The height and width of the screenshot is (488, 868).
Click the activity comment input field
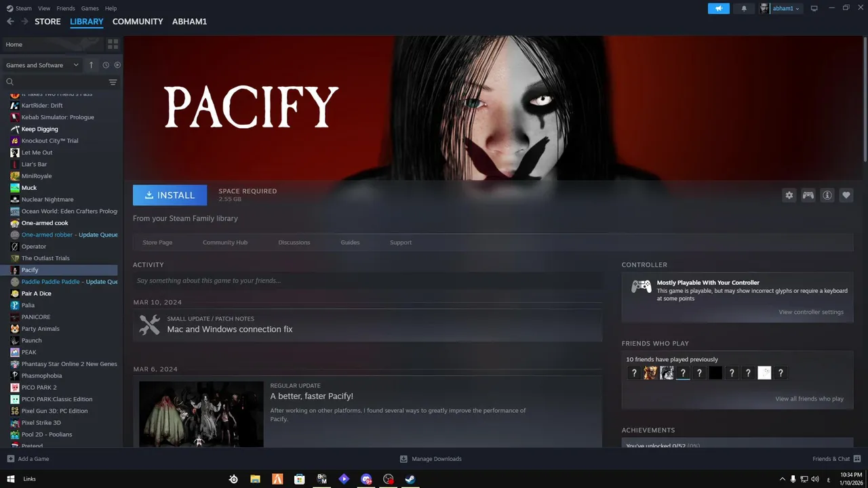pos(367,281)
